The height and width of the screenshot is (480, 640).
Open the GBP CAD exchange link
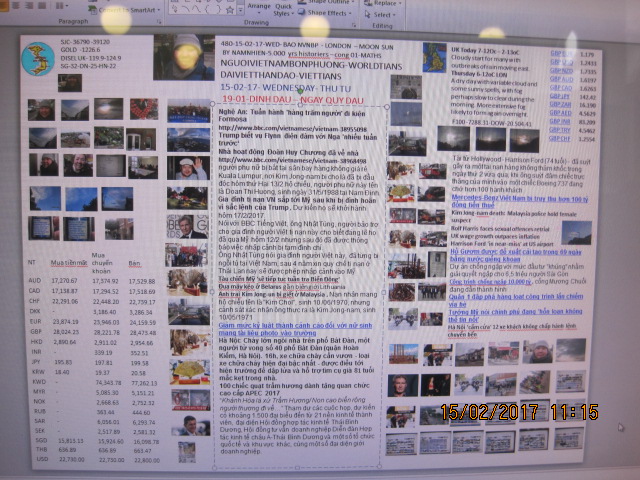(x=561, y=88)
